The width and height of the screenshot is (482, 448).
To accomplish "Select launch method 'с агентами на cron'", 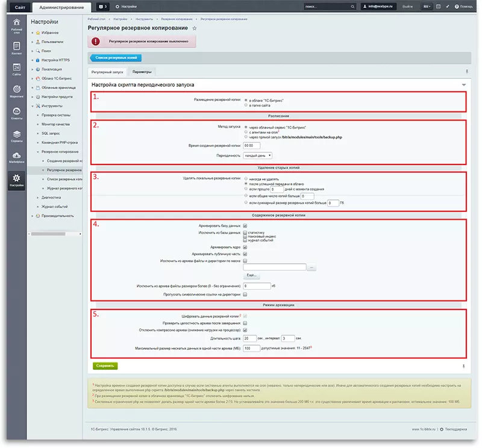I will pos(246,132).
